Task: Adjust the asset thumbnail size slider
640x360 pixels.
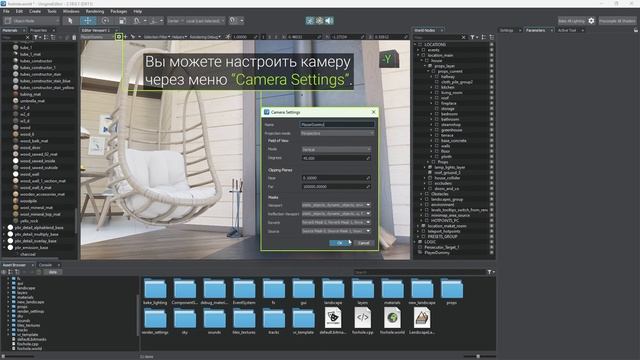Action: coord(478,356)
